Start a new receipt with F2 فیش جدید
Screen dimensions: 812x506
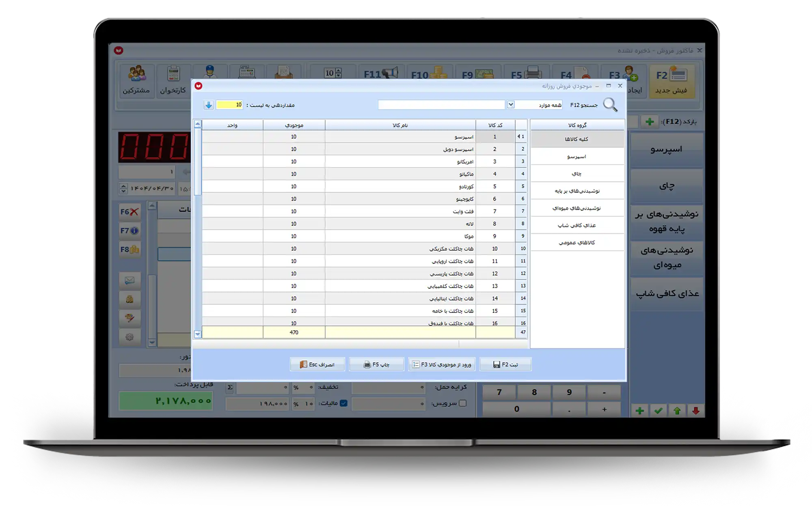pyautogui.click(x=672, y=80)
